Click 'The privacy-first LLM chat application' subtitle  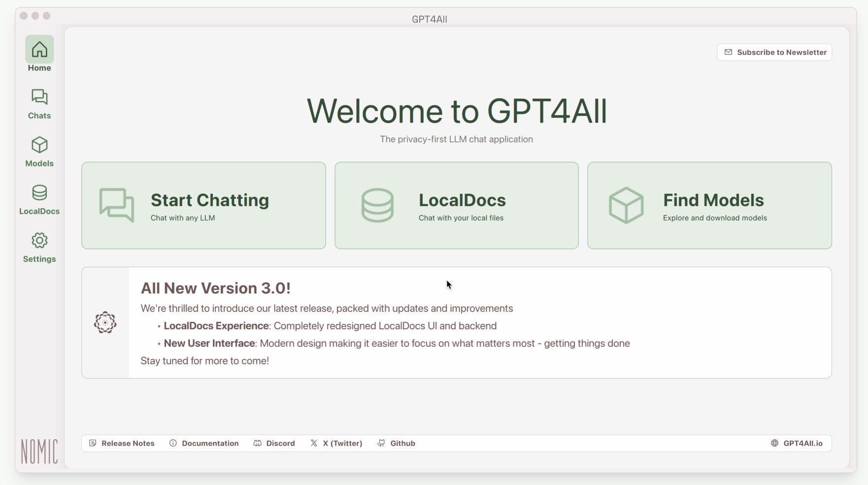click(x=456, y=139)
